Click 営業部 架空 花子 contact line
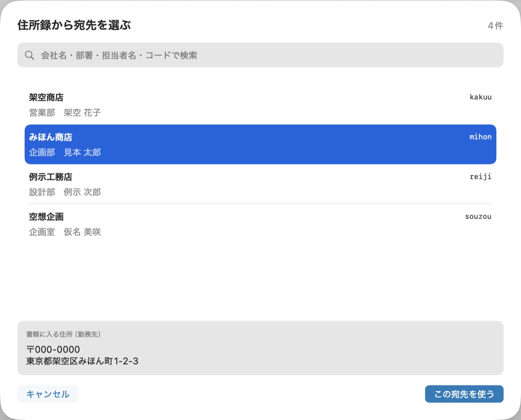This screenshot has height=420, width=521. click(x=65, y=113)
